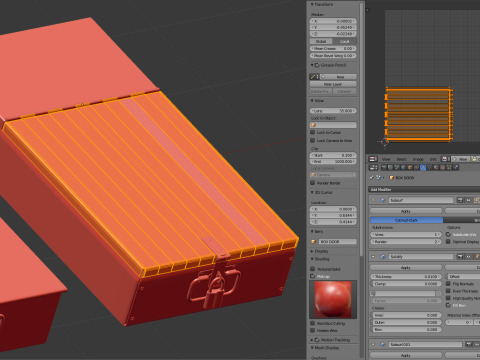Toggle Solidify modifier viewport eye icon
480x360 pixels.
click(468, 256)
